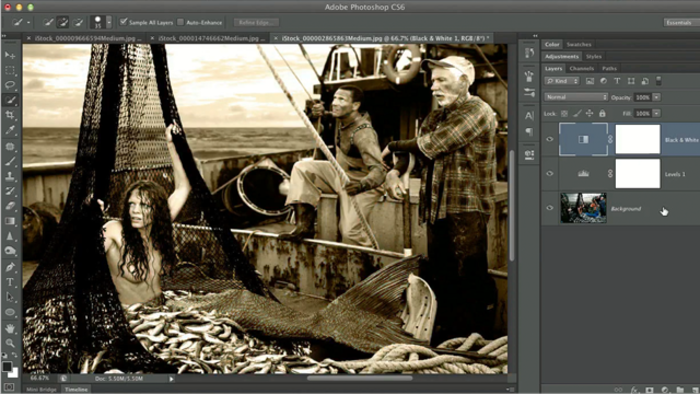Open the brush size picker dropdown
The height and width of the screenshot is (394, 700).
pyautogui.click(x=109, y=22)
